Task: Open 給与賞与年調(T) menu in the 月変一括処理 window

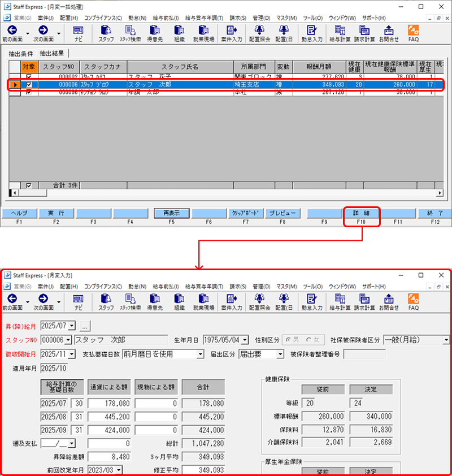Action: click(x=204, y=18)
